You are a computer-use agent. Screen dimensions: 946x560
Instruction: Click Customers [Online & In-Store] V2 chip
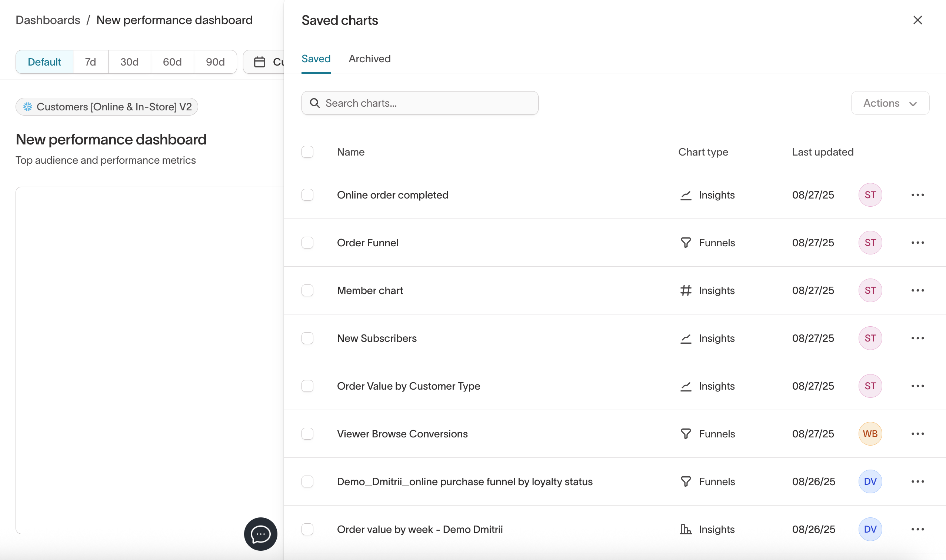tap(107, 107)
